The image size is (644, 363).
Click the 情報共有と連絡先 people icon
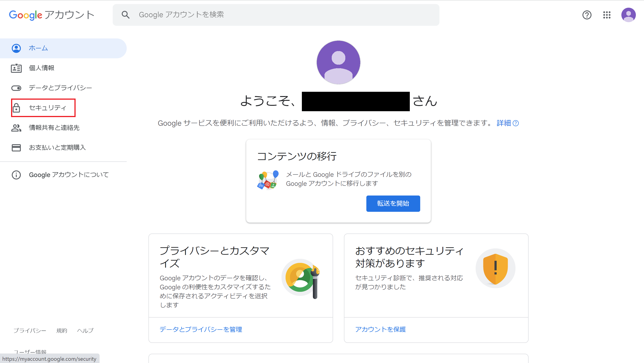(x=16, y=128)
